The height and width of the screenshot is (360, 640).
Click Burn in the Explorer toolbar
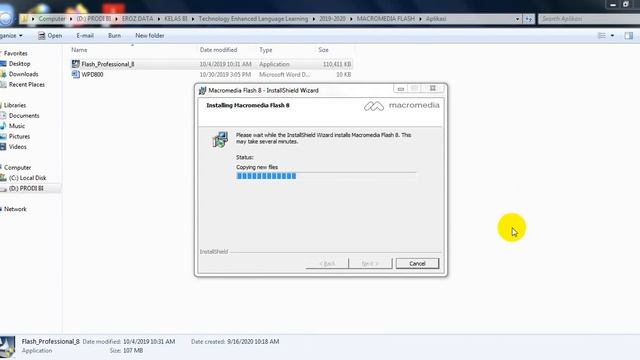(x=114, y=36)
